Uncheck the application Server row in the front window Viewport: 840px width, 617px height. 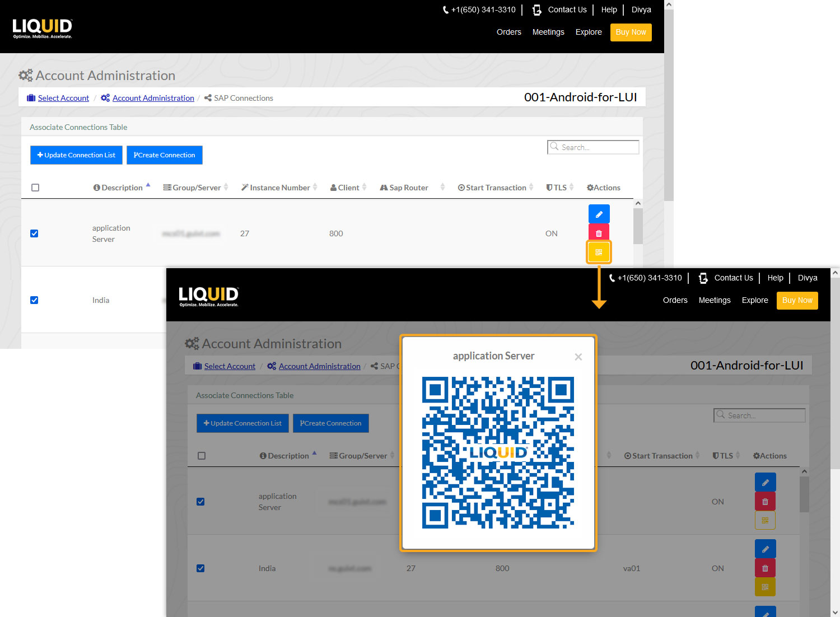(200, 502)
